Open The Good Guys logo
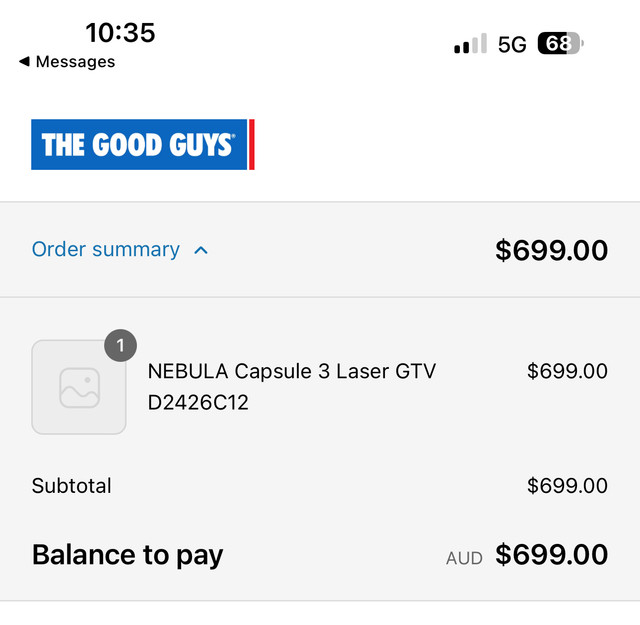This screenshot has height=625, width=640. pyautogui.click(x=142, y=145)
